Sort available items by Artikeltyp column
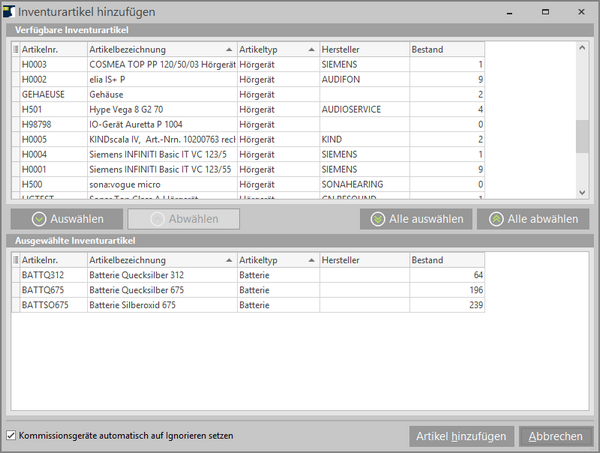This screenshot has height=453, width=600. [x=277, y=49]
